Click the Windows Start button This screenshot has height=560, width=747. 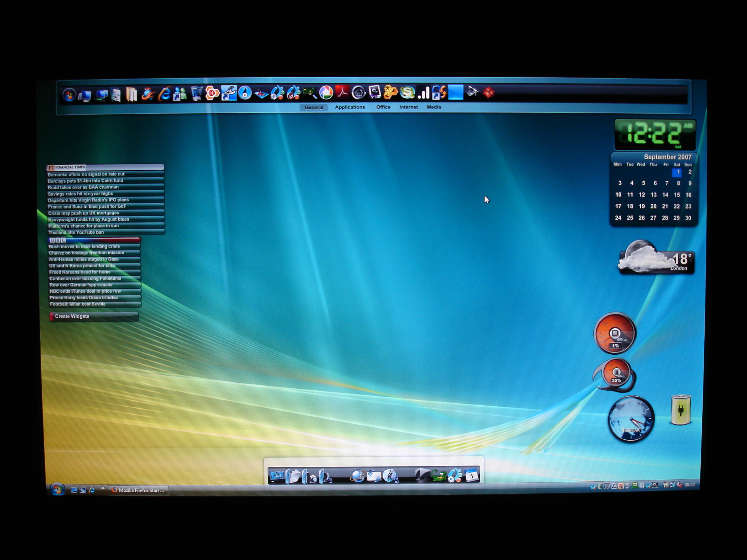point(57,489)
